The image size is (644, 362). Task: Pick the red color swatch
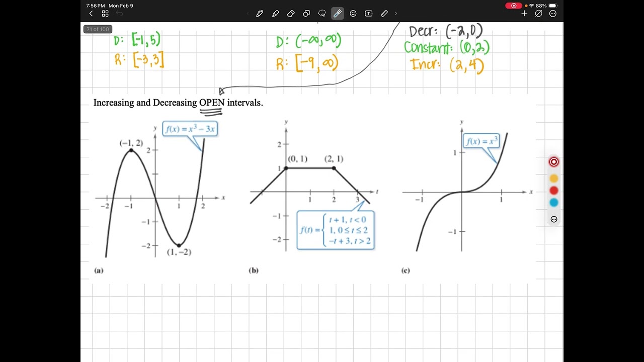[554, 191]
